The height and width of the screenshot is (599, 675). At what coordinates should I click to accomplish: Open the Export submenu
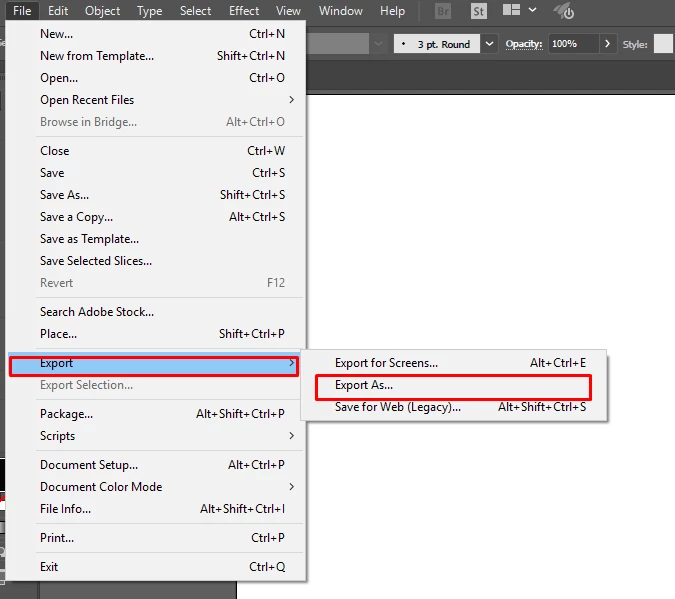pyautogui.click(x=154, y=363)
